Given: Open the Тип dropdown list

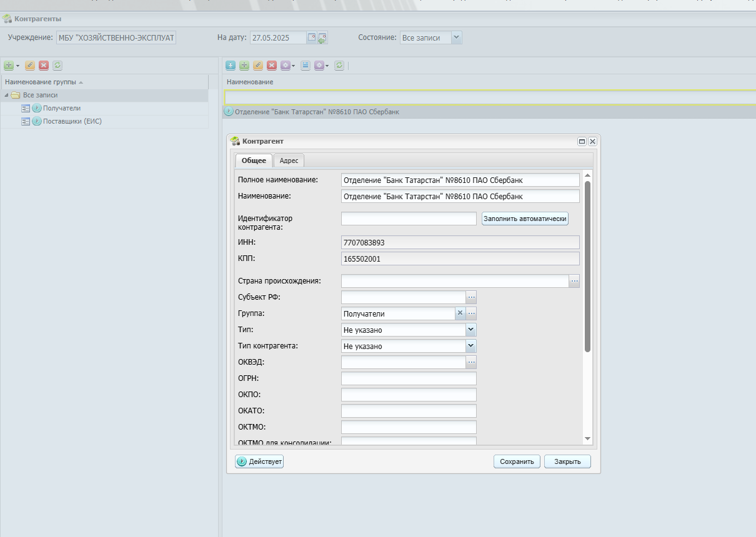Looking at the screenshot, I should 471,330.
